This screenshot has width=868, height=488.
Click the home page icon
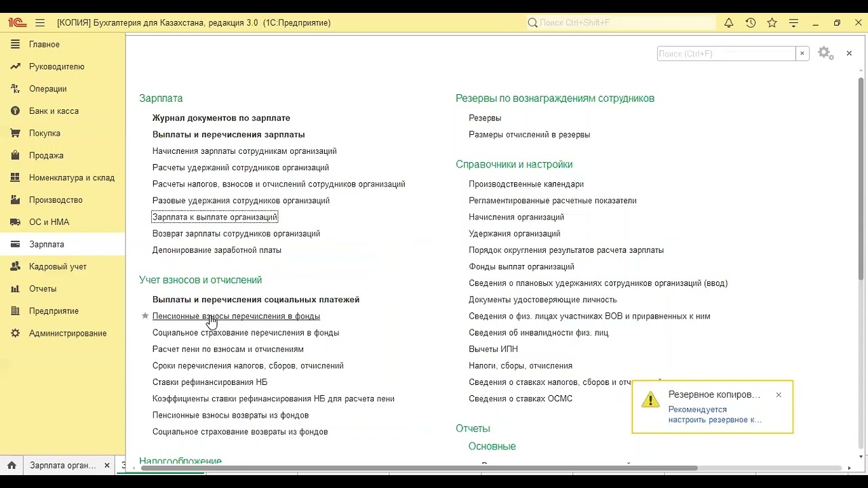12,465
